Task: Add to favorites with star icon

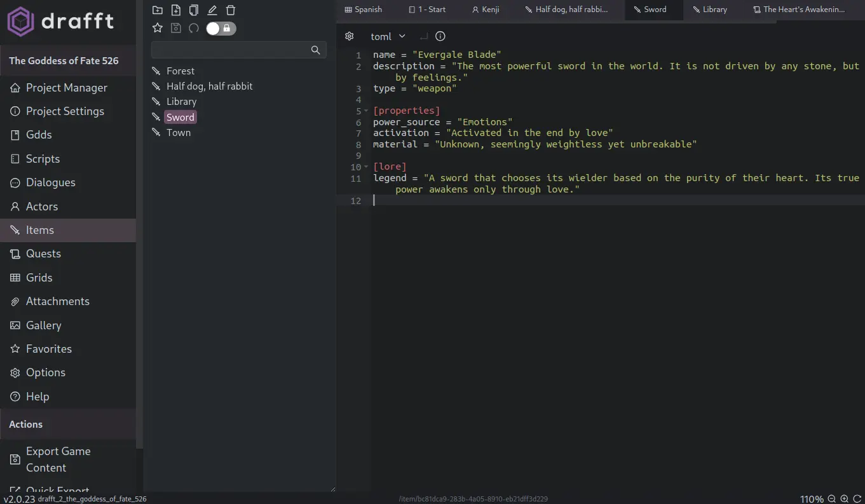Action: click(x=158, y=28)
